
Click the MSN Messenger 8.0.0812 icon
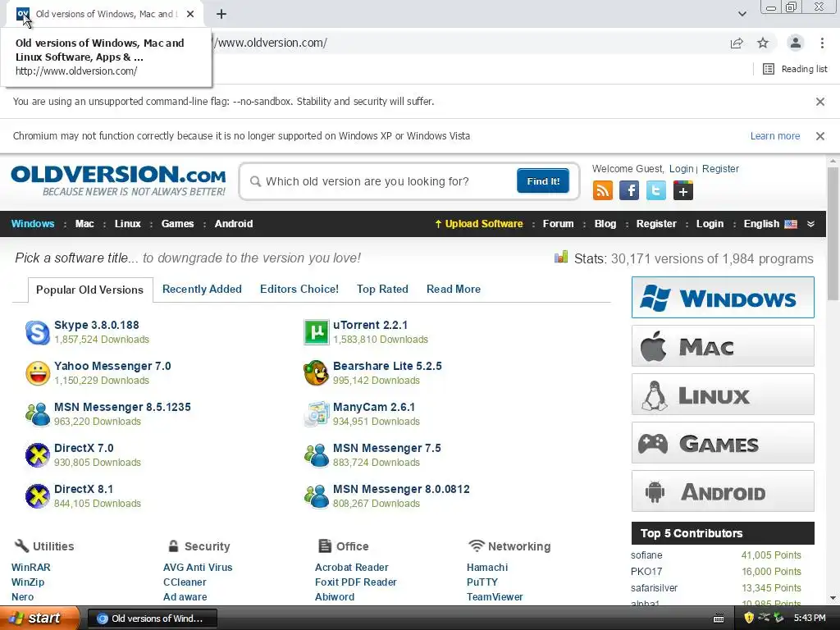317,496
